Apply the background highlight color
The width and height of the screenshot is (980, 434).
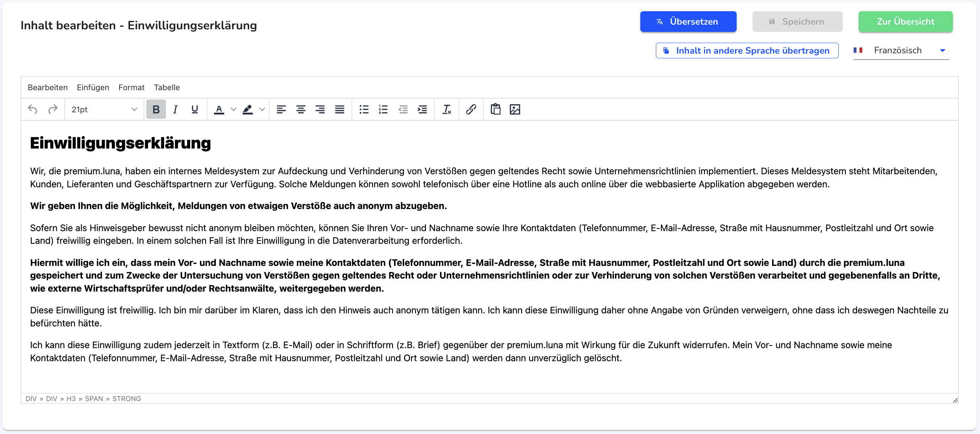click(x=248, y=110)
